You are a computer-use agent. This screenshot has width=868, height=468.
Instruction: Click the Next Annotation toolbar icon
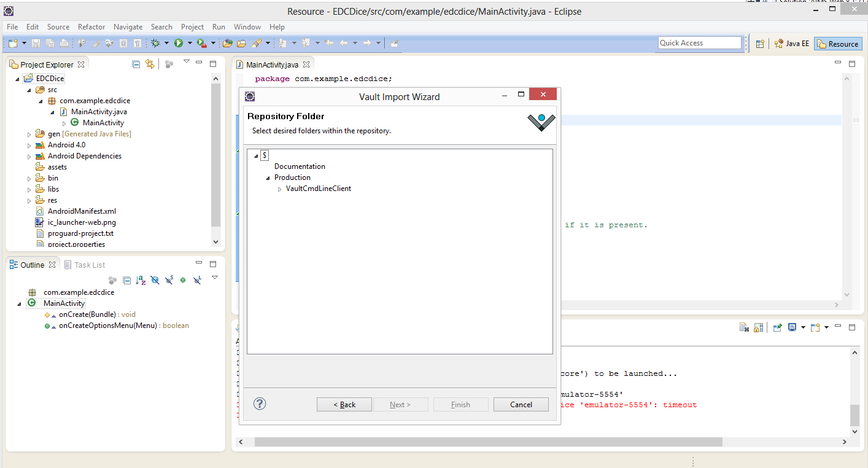pyautogui.click(x=283, y=43)
